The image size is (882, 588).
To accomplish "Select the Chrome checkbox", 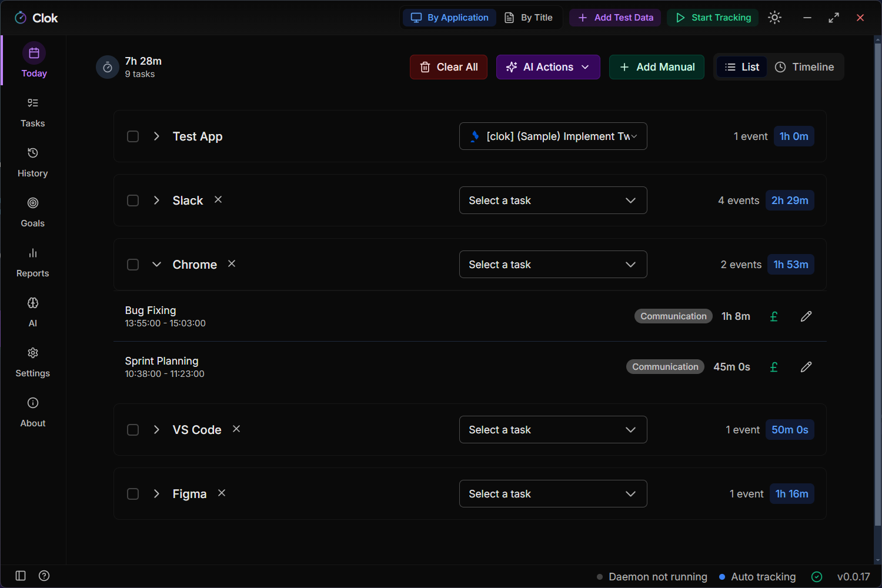I will tap(133, 265).
